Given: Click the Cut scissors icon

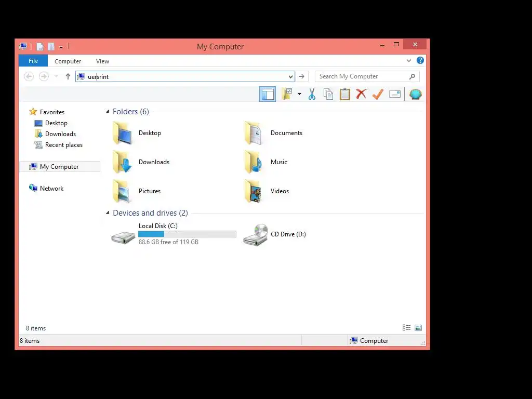Looking at the screenshot, I should tap(312, 94).
